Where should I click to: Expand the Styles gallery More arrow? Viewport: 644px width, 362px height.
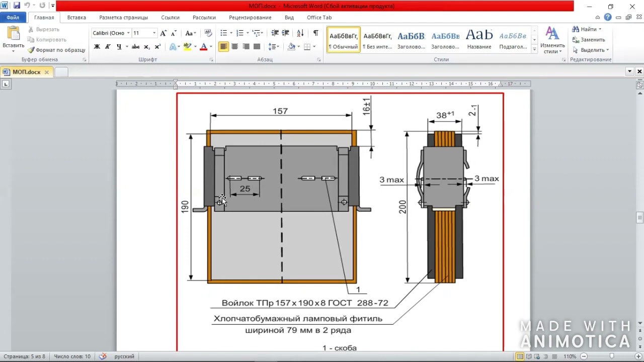[x=534, y=49]
